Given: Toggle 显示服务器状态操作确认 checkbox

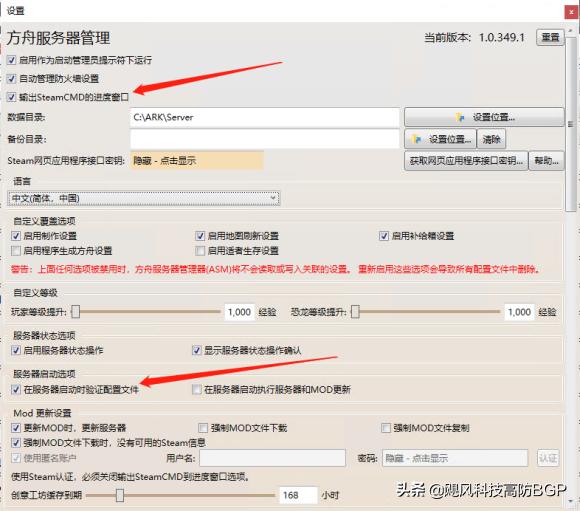Looking at the screenshot, I should 196,350.
